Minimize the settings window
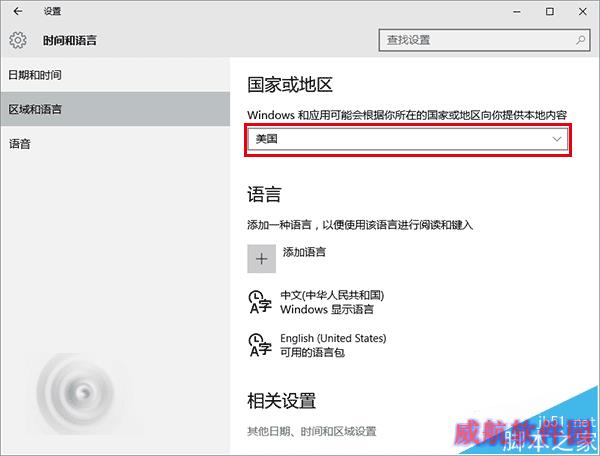 pyautogui.click(x=517, y=12)
